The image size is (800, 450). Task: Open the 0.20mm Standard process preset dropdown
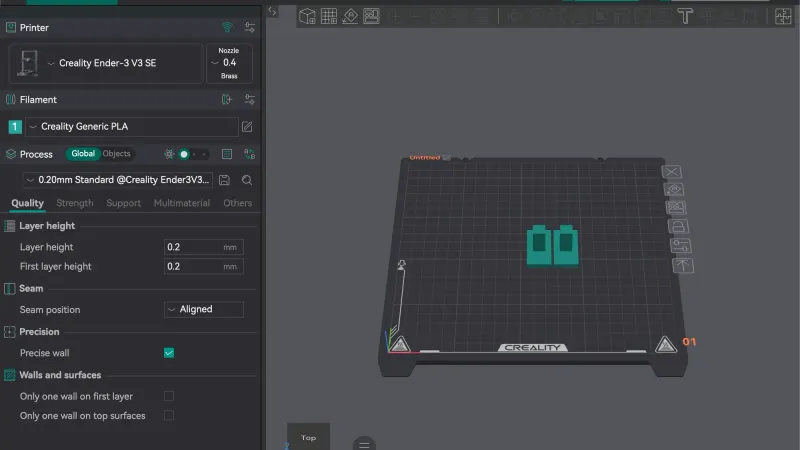tap(117, 180)
